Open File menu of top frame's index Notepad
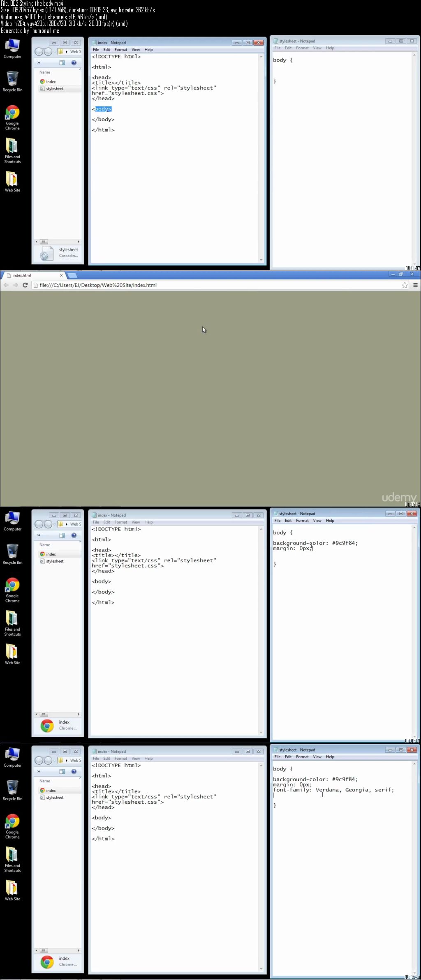Screen dimensions: 421x980 pyautogui.click(x=96, y=50)
